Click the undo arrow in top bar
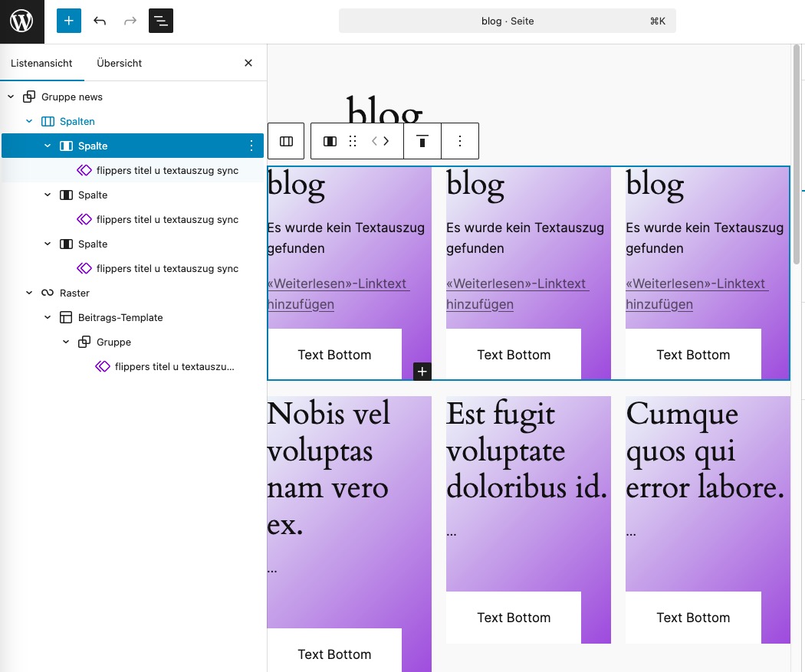The height and width of the screenshot is (672, 805). point(100,21)
